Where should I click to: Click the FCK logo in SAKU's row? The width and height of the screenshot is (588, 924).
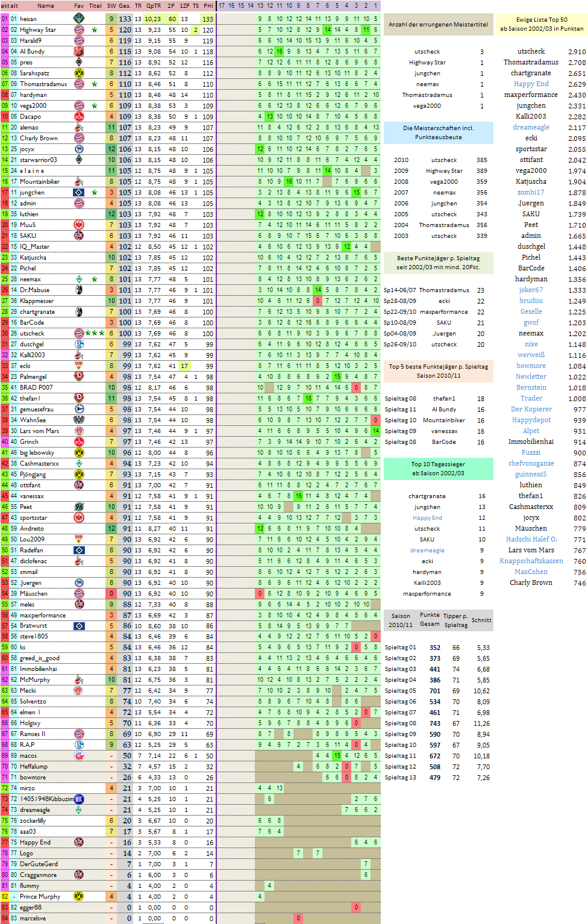78,236
